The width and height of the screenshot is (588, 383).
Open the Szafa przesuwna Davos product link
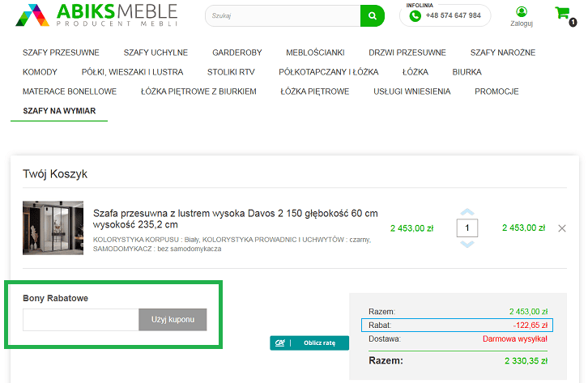click(235, 219)
